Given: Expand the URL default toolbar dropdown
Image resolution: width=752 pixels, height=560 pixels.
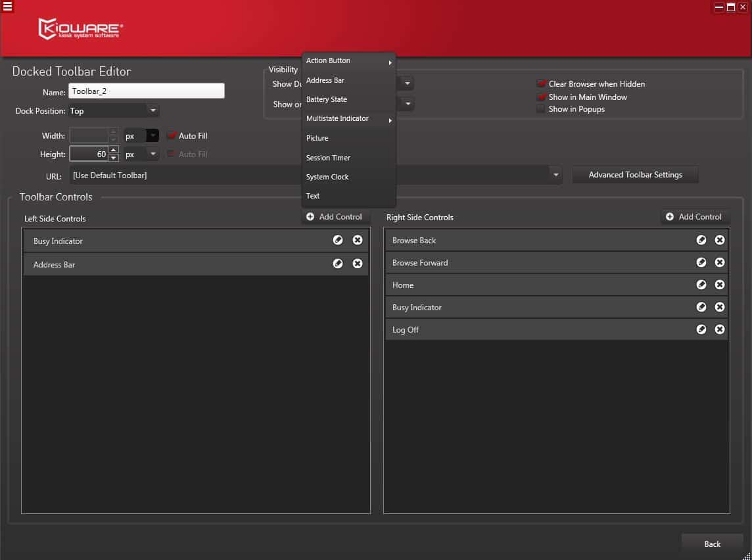Looking at the screenshot, I should pyautogui.click(x=556, y=175).
